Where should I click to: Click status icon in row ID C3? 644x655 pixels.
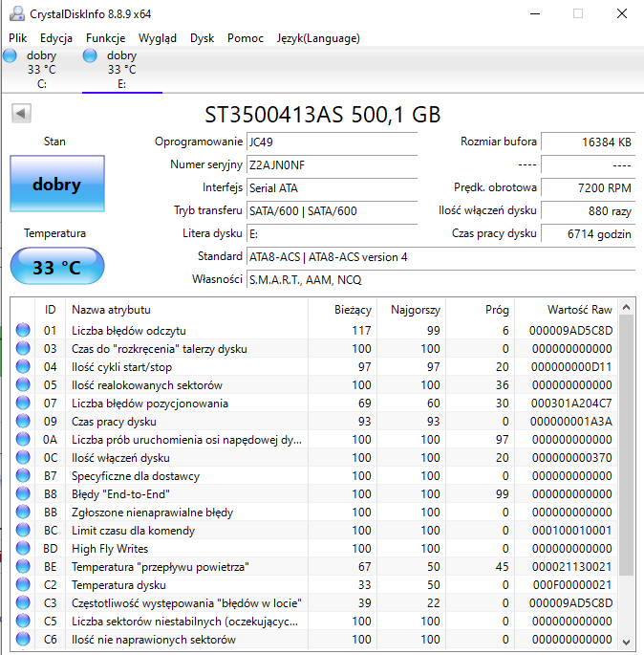[23, 602]
